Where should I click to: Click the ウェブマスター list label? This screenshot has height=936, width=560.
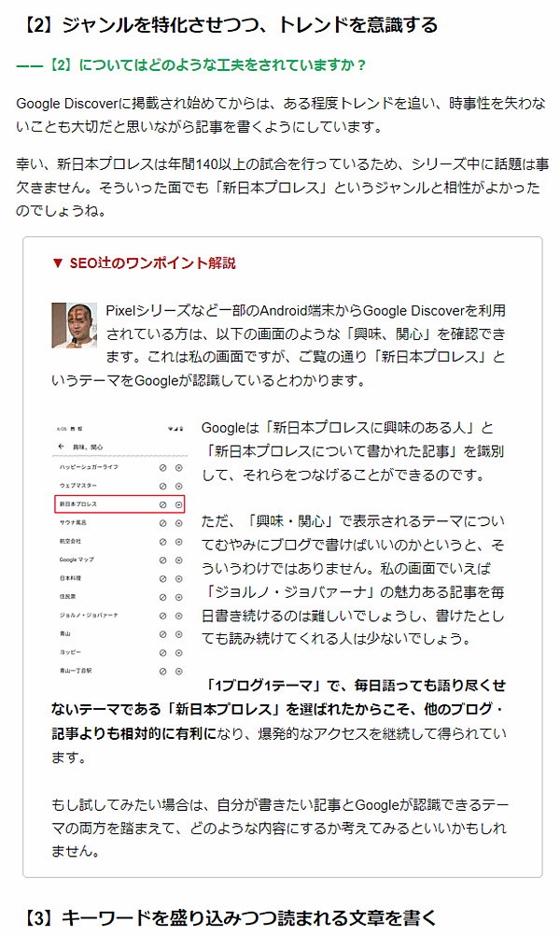pyautogui.click(x=77, y=486)
